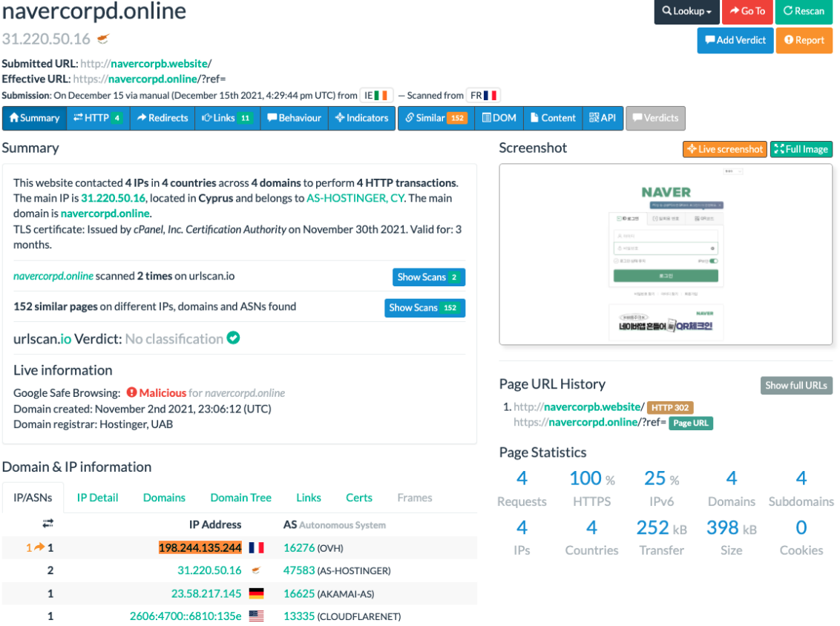Show Scans for 152 similar pages

click(x=424, y=307)
